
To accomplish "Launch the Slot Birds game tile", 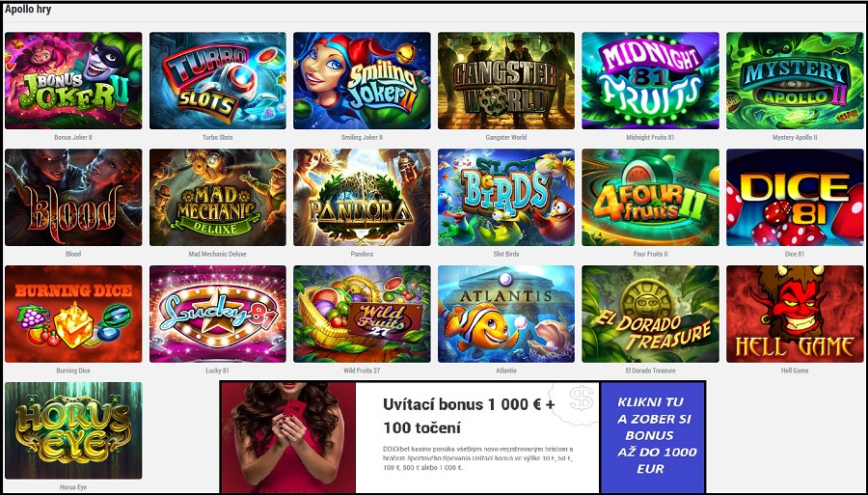I will [506, 197].
